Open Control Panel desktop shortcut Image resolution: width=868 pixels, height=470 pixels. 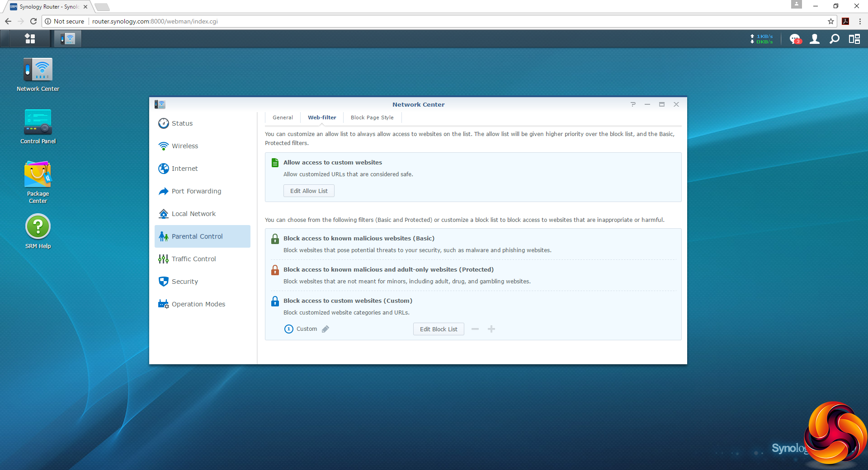(38, 127)
